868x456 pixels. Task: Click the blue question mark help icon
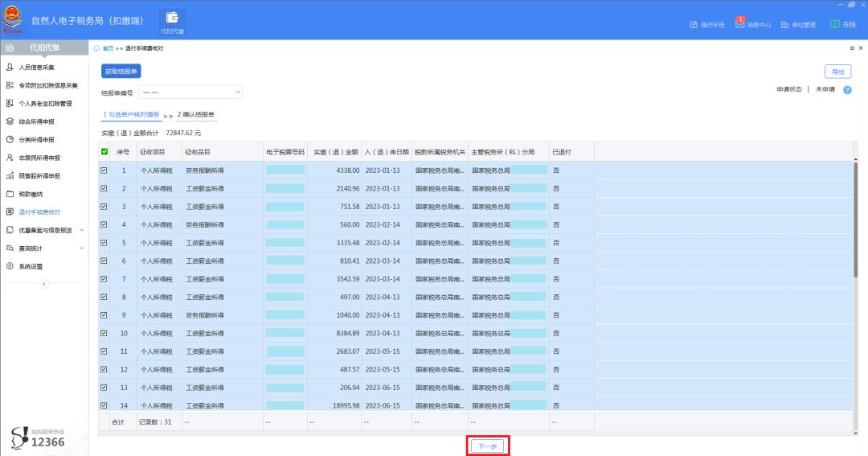(x=847, y=90)
